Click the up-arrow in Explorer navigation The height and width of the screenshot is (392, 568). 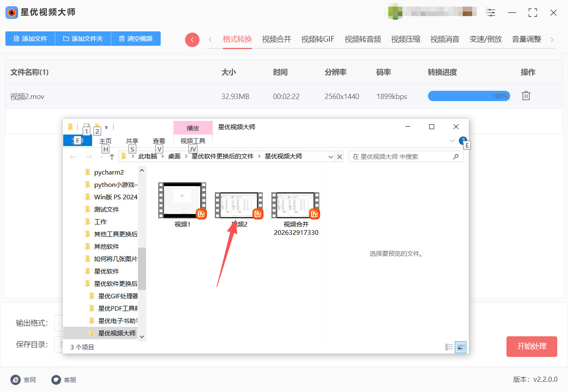pyautogui.click(x=112, y=157)
